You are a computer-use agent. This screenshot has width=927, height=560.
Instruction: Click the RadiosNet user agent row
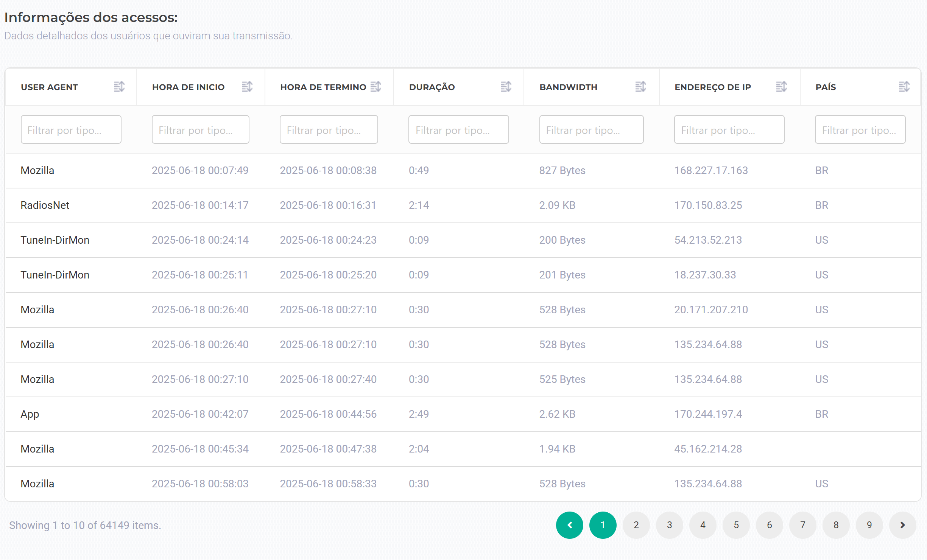point(45,205)
